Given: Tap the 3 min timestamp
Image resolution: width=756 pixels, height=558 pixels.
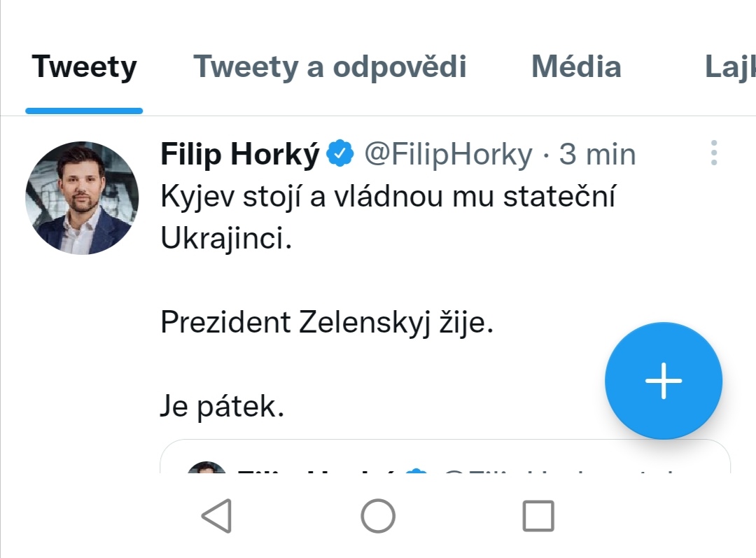Looking at the screenshot, I should click(x=597, y=155).
